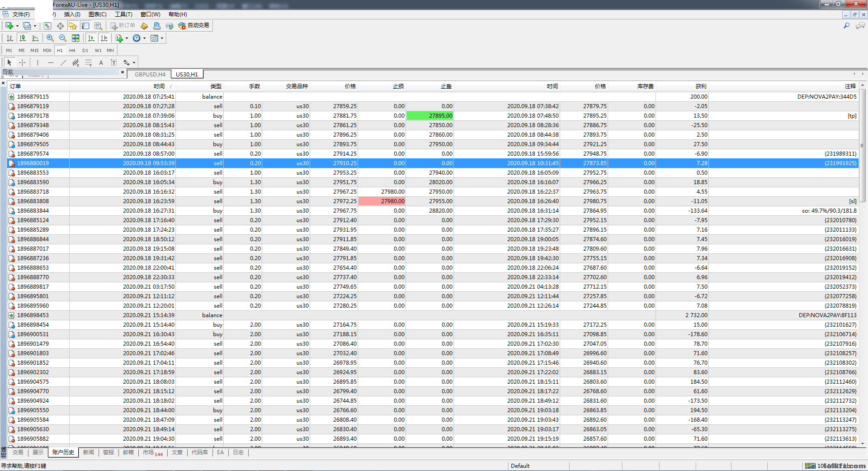Select the vertical line tool

[x=38, y=63]
